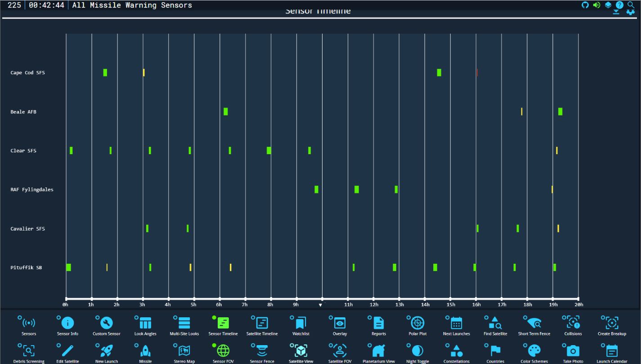The height and width of the screenshot is (364, 641).
Task: Toggle the active Sensor FOV
Action: pyautogui.click(x=223, y=351)
